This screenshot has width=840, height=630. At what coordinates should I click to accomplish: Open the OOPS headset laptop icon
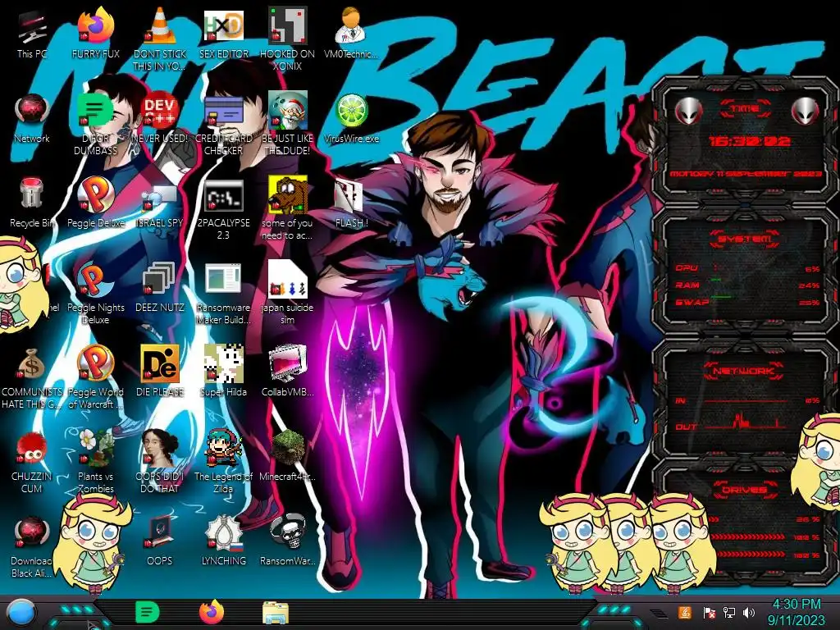coord(160,540)
